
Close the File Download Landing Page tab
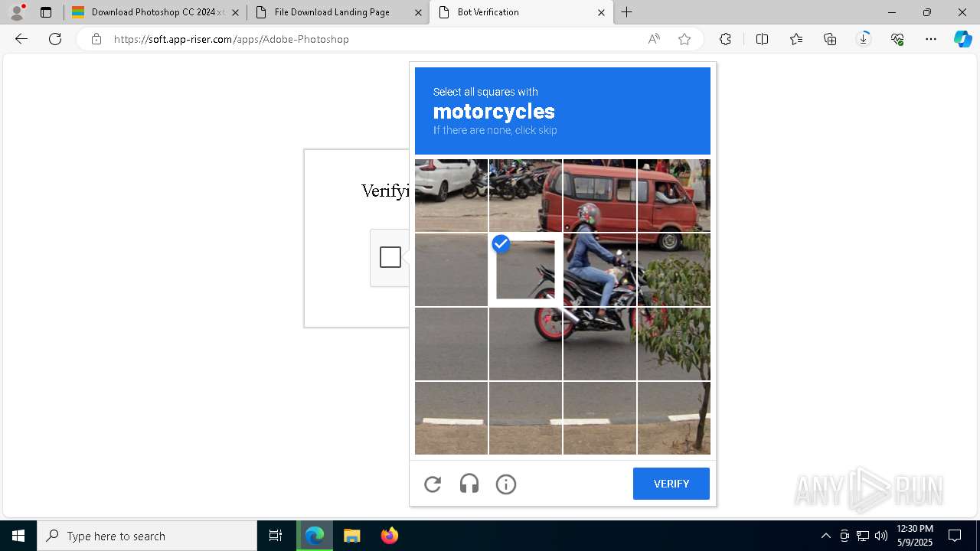(418, 12)
